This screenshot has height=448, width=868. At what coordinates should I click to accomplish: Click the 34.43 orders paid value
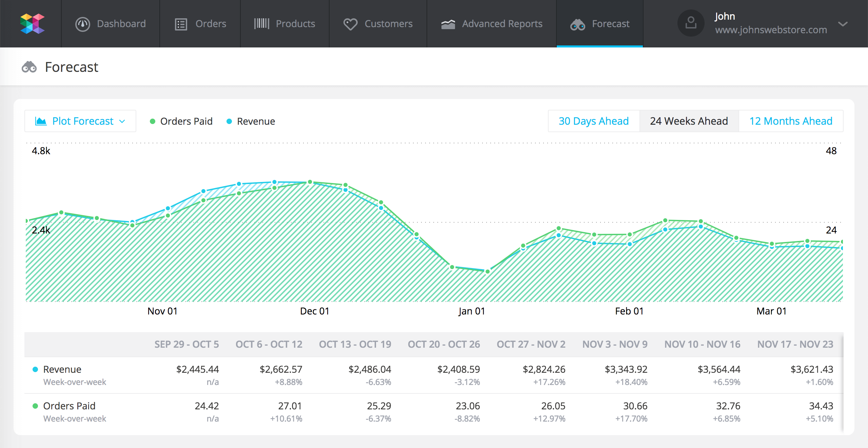pyautogui.click(x=821, y=406)
